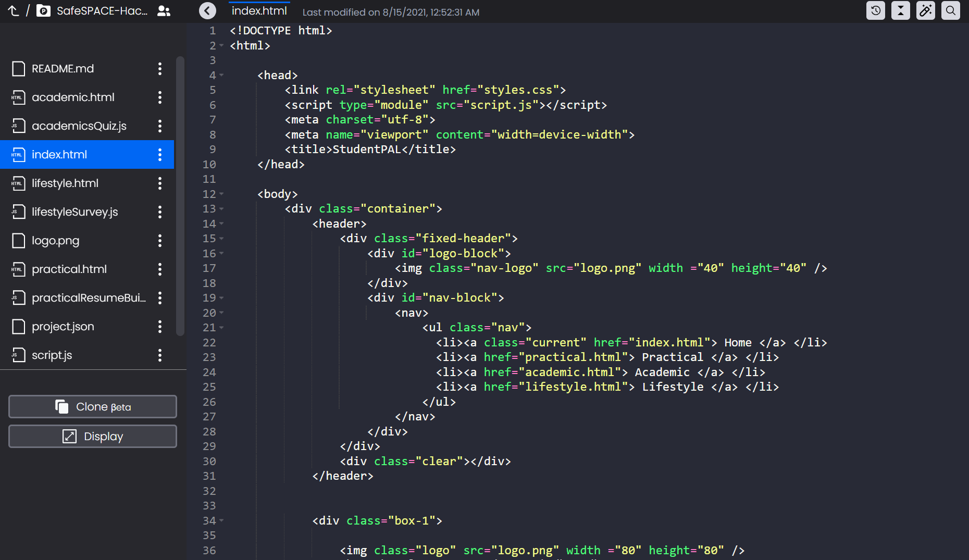The width and height of the screenshot is (969, 560).
Task: Click the fold-all arrows icon in the top toolbar
Action: pos(901,10)
